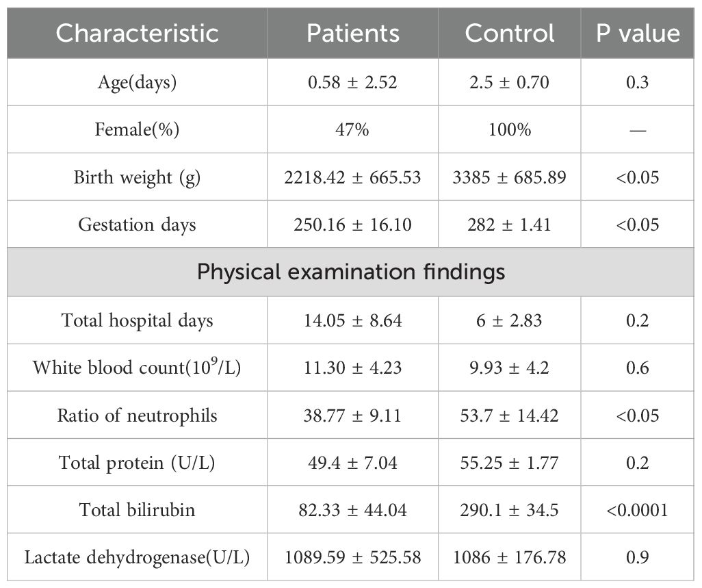Click the Patients column header

353,34
